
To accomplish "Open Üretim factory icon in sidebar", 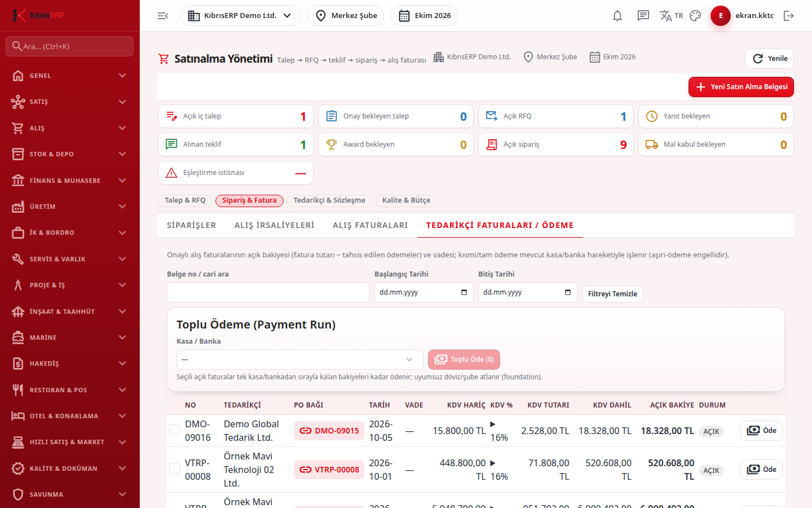I will click(x=18, y=207).
